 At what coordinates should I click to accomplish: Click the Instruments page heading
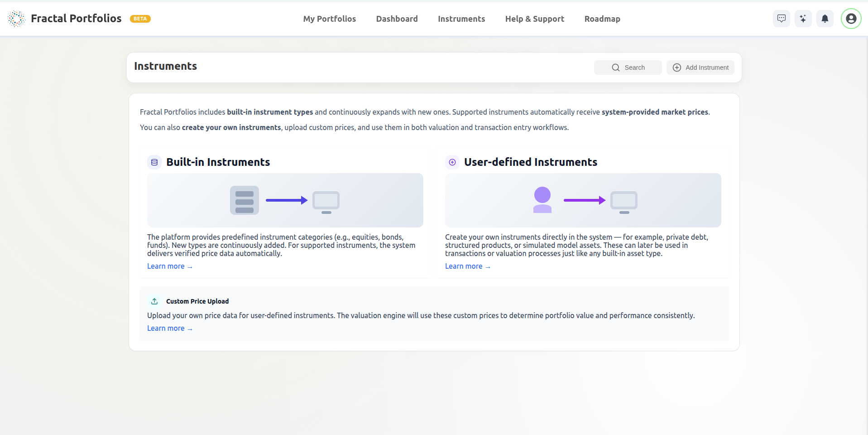click(x=165, y=66)
